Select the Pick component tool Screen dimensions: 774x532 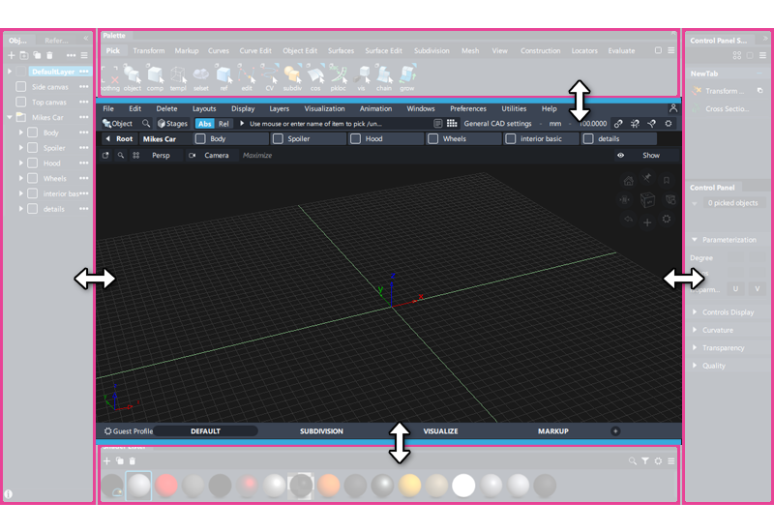point(155,77)
